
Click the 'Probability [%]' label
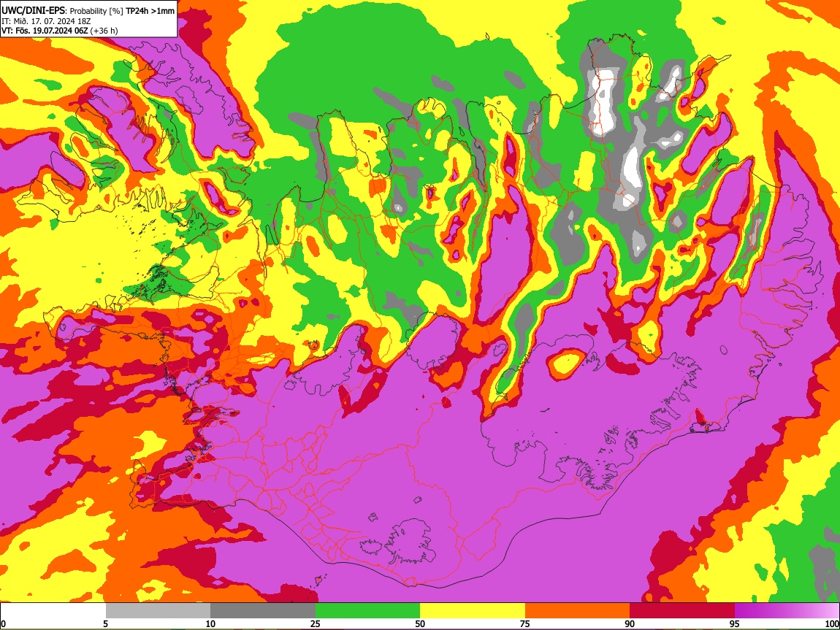(96, 11)
